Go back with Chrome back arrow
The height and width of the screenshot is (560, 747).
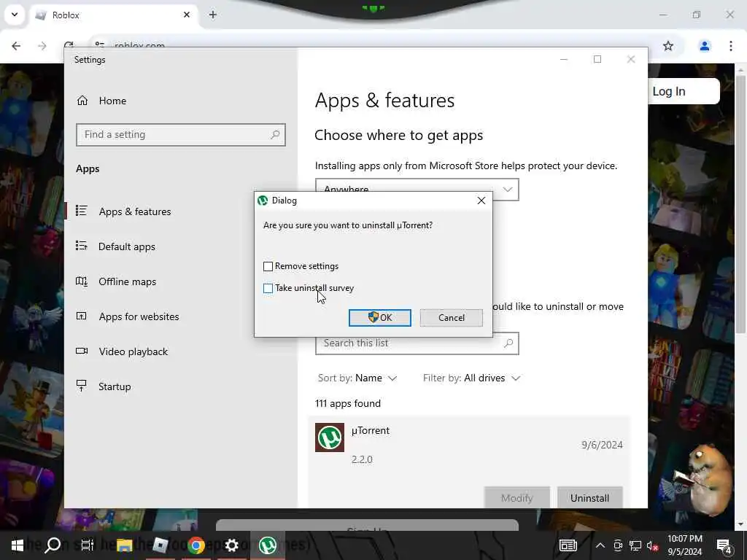tap(16, 46)
